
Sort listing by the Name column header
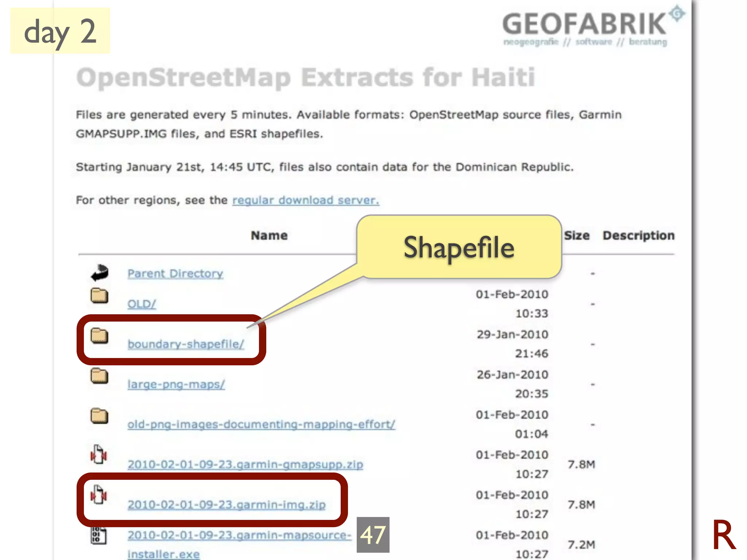269,236
